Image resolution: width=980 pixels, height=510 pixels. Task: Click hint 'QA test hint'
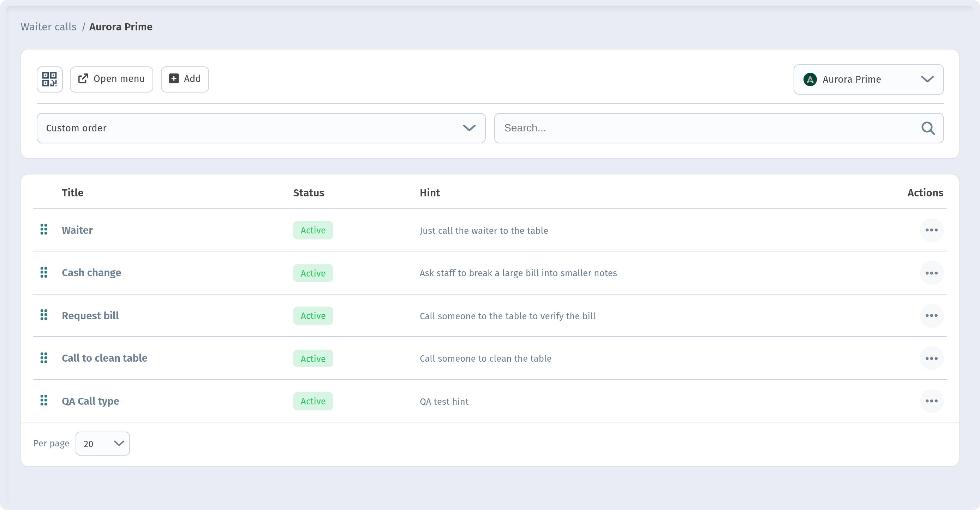click(444, 402)
